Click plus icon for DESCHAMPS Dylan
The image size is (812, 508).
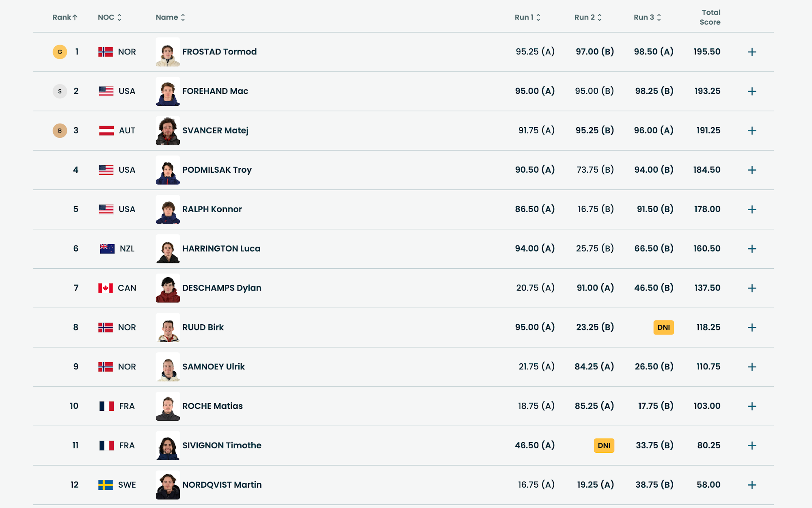(x=752, y=288)
